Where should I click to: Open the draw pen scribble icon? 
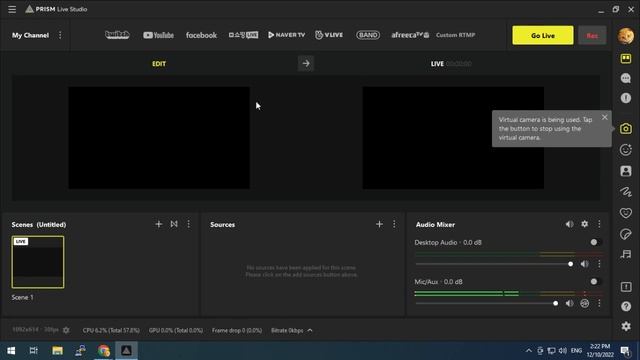coord(626,192)
